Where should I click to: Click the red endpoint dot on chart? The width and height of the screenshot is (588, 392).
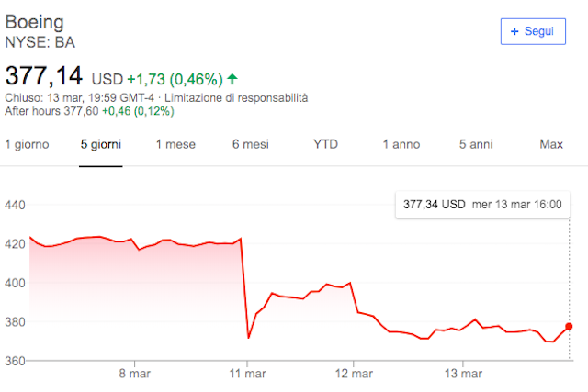click(x=569, y=327)
